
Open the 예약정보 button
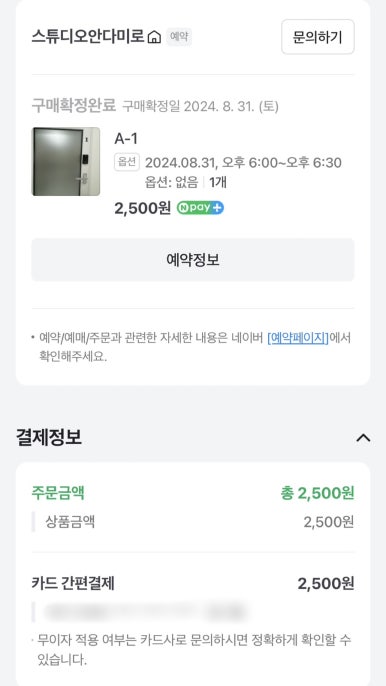click(x=193, y=260)
